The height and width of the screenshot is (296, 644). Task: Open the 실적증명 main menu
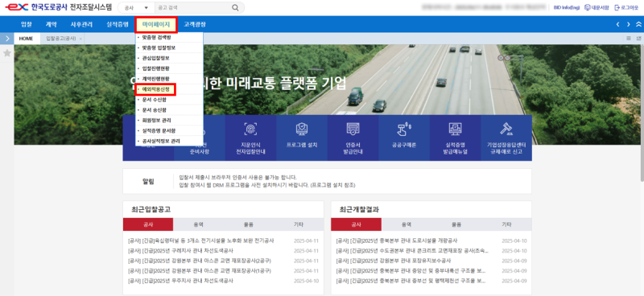pyautogui.click(x=118, y=25)
